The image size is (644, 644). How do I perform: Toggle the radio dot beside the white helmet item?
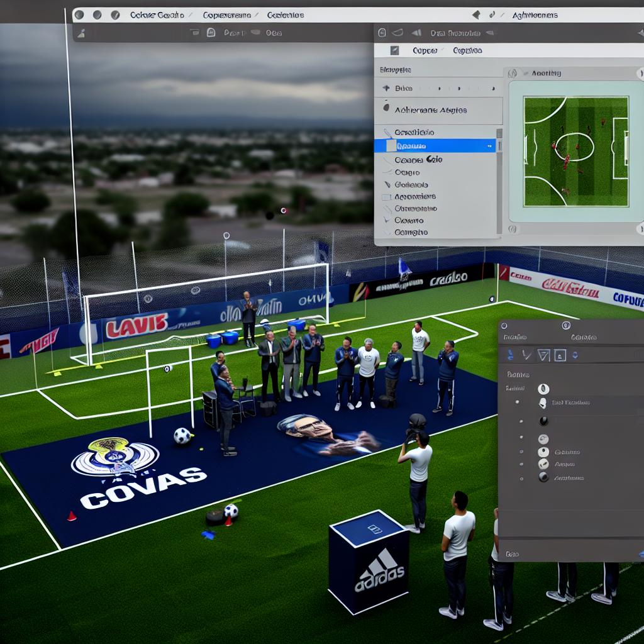(518, 402)
